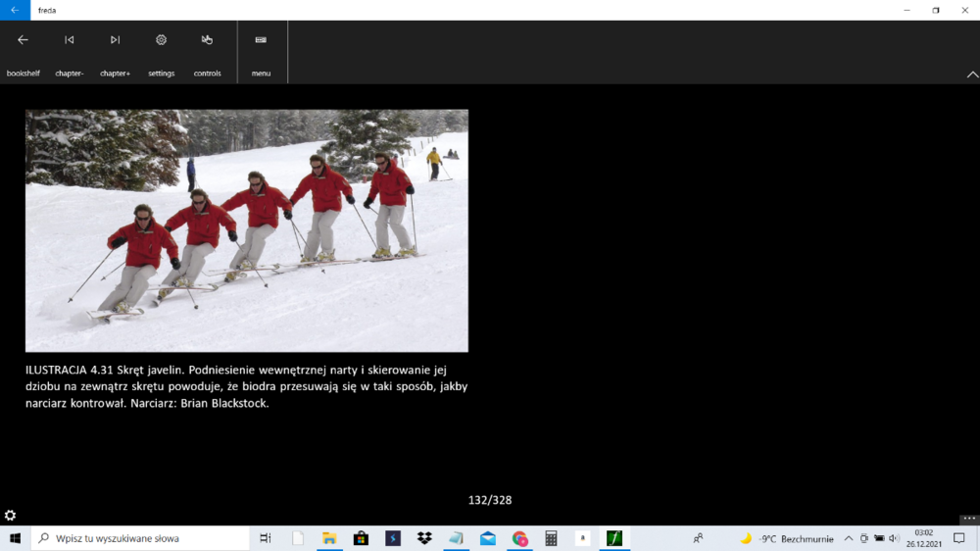Click the title bar back arrow
980x551 pixels.
point(15,10)
